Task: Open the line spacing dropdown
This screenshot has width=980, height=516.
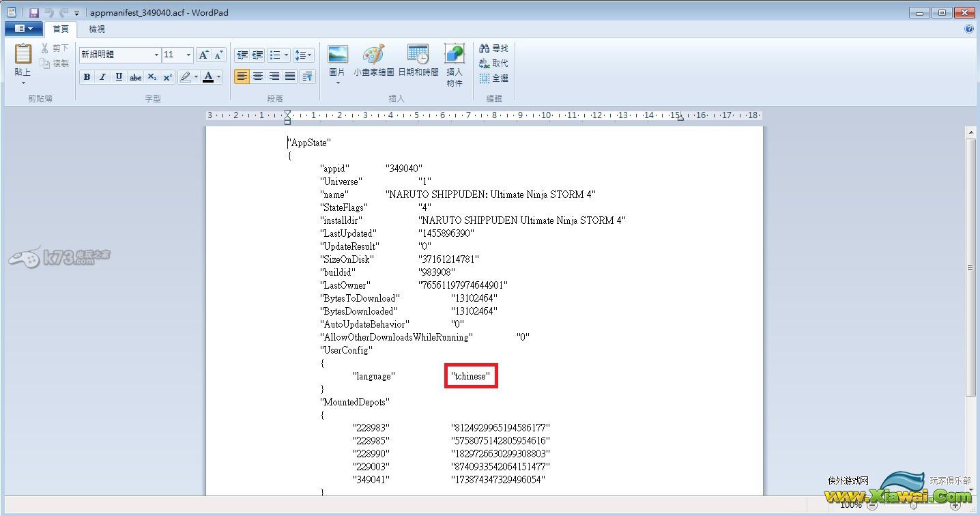Action: 304,55
